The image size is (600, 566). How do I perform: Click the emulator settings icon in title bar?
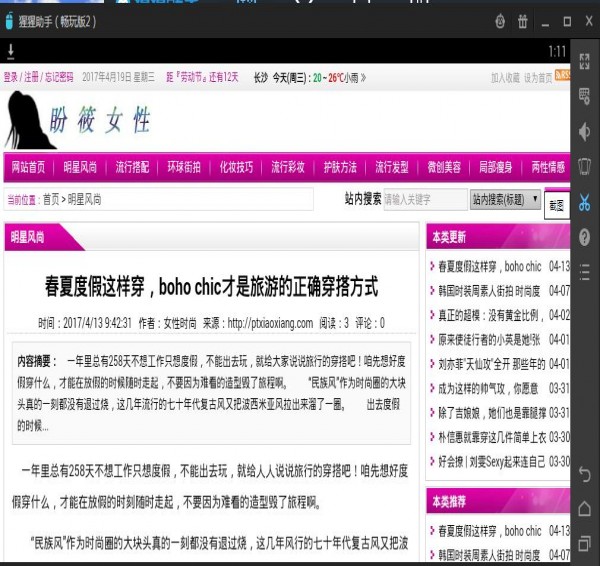(500, 21)
